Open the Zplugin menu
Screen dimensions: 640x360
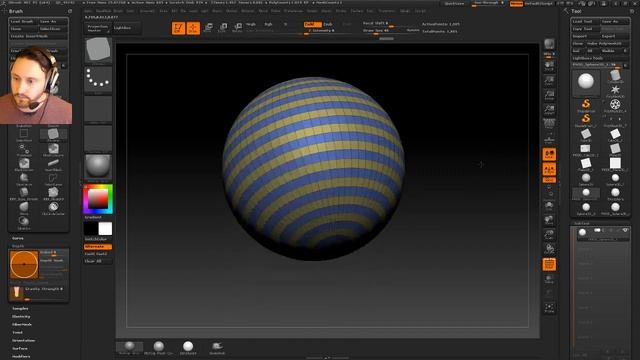click(x=405, y=11)
